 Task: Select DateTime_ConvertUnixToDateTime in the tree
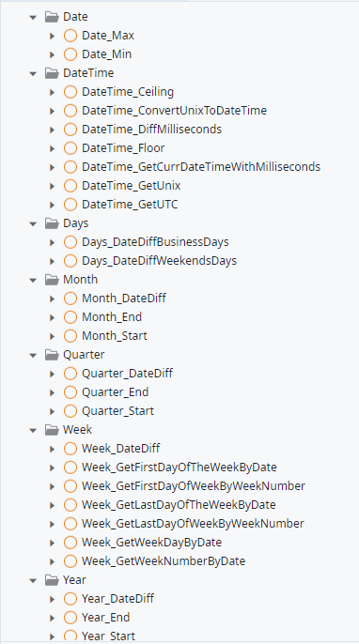pyautogui.click(x=175, y=111)
